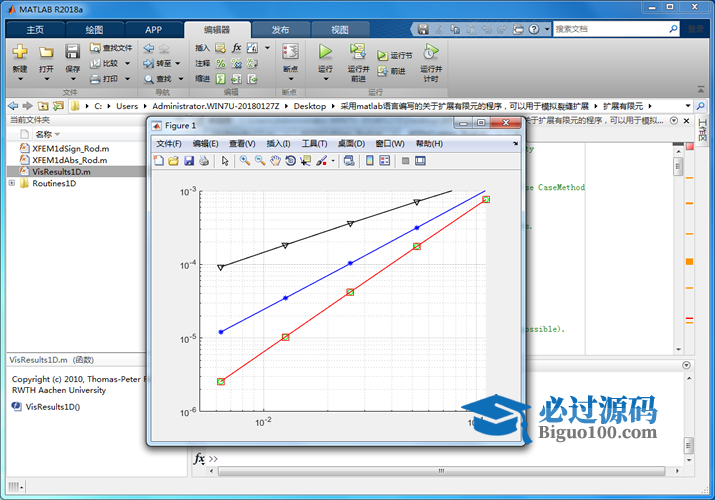Open the Compare (比较) dropdown arrow
The width and height of the screenshot is (715, 500).
(x=126, y=63)
